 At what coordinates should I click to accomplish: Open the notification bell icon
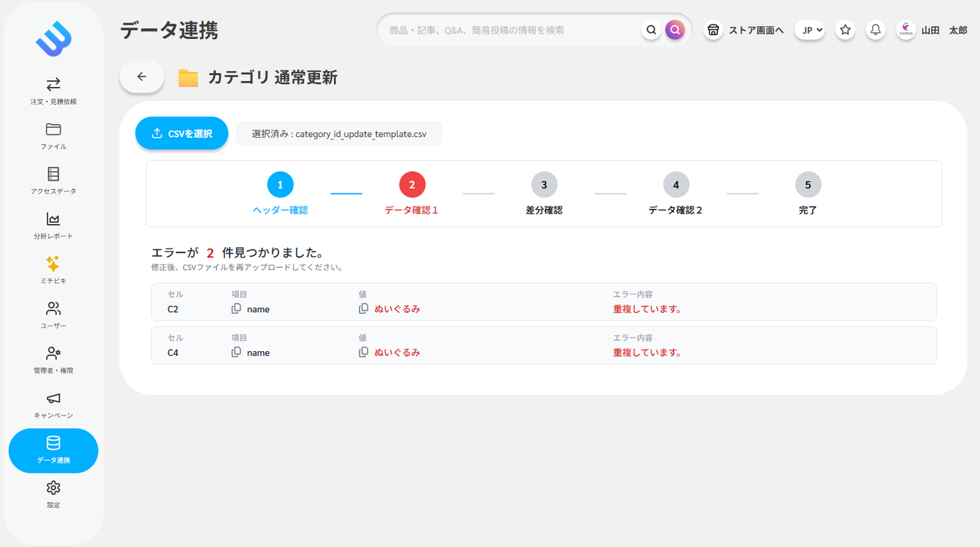(x=874, y=29)
